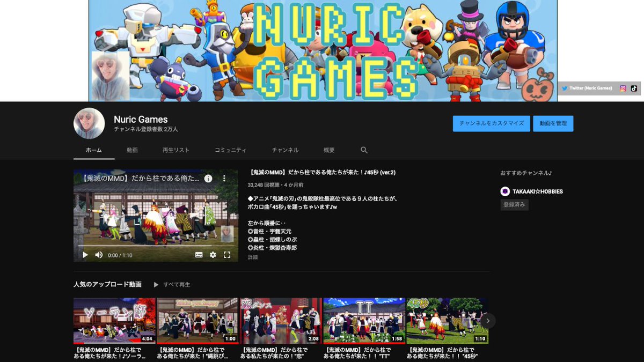The width and height of the screenshot is (644, 362).
Task: Click the video title ending in "恋"
Action: point(274,352)
